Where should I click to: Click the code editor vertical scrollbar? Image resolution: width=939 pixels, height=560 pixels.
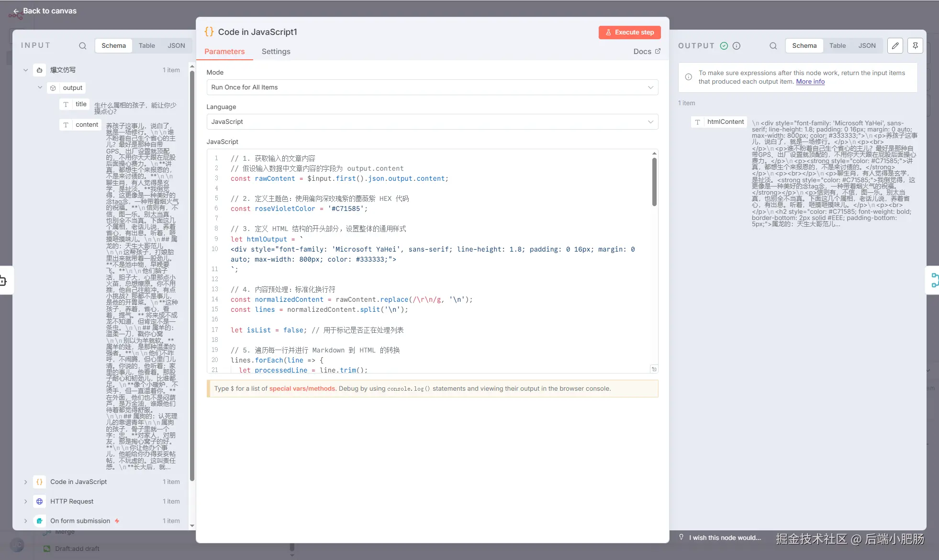pyautogui.click(x=654, y=182)
